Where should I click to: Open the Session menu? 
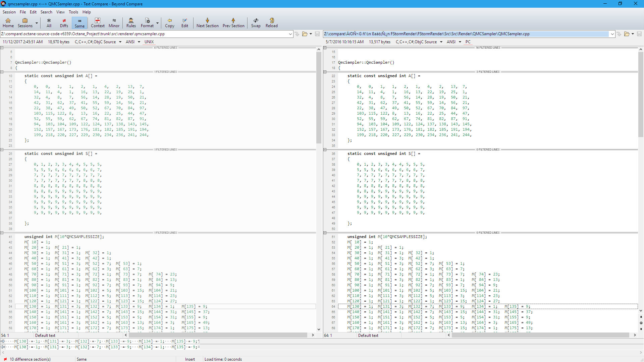click(x=9, y=12)
